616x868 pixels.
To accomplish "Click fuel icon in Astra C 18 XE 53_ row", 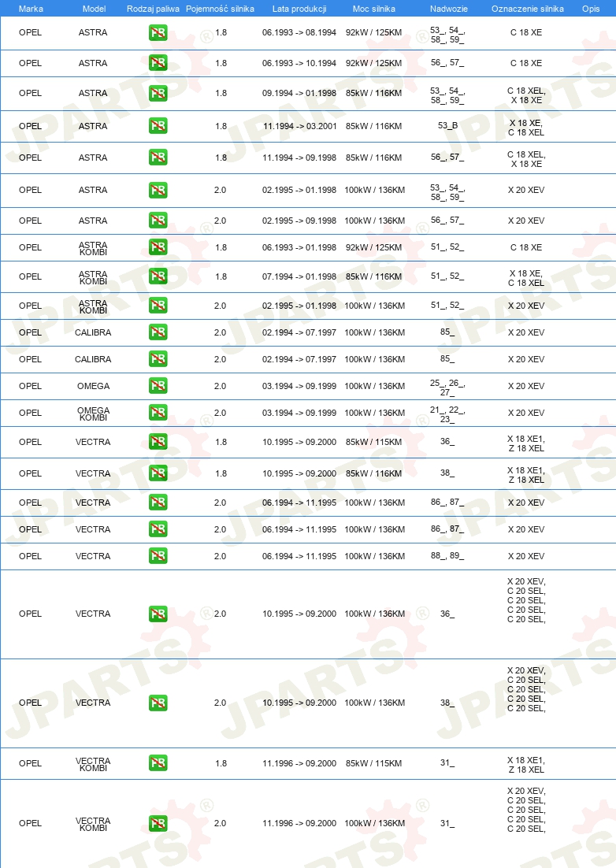I will tap(158, 32).
